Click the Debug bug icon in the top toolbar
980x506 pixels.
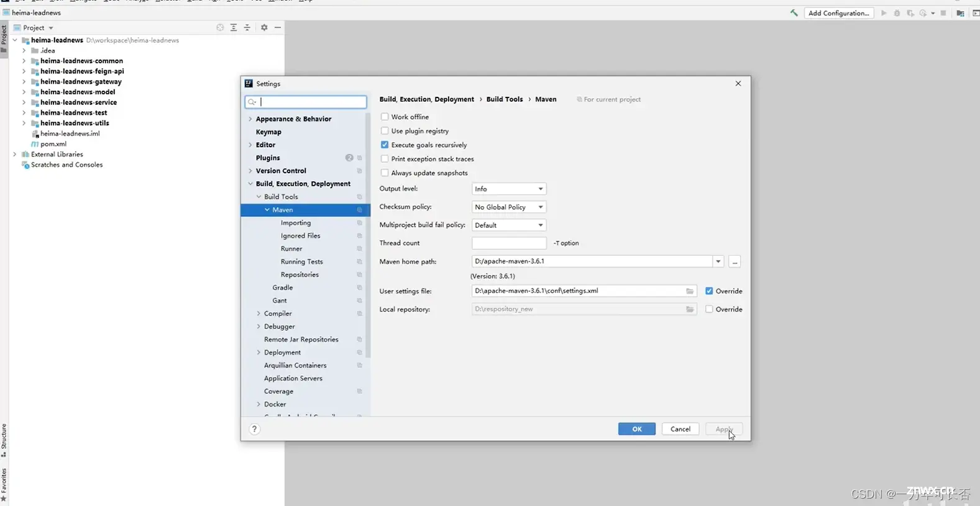pos(897,13)
